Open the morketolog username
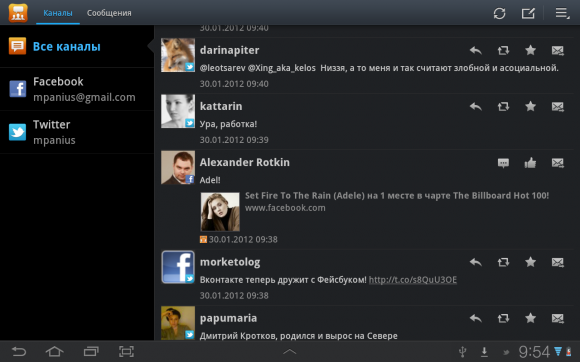The height and width of the screenshot is (362, 580). click(230, 262)
